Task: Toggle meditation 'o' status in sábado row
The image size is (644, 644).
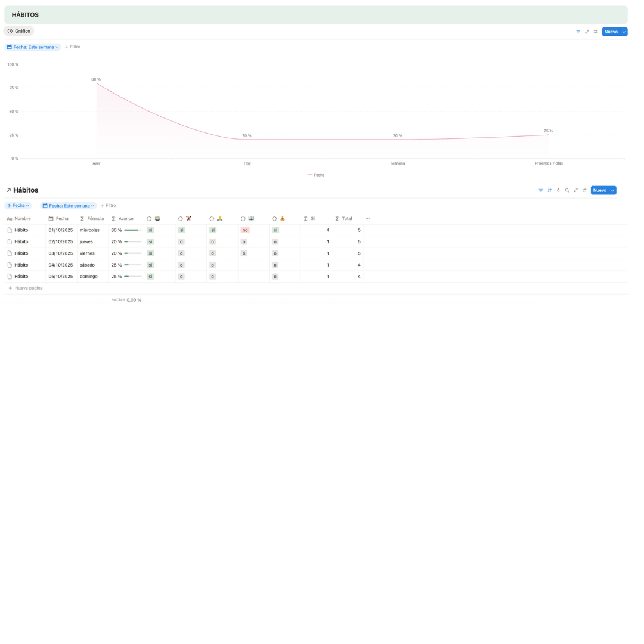Action: [275, 265]
